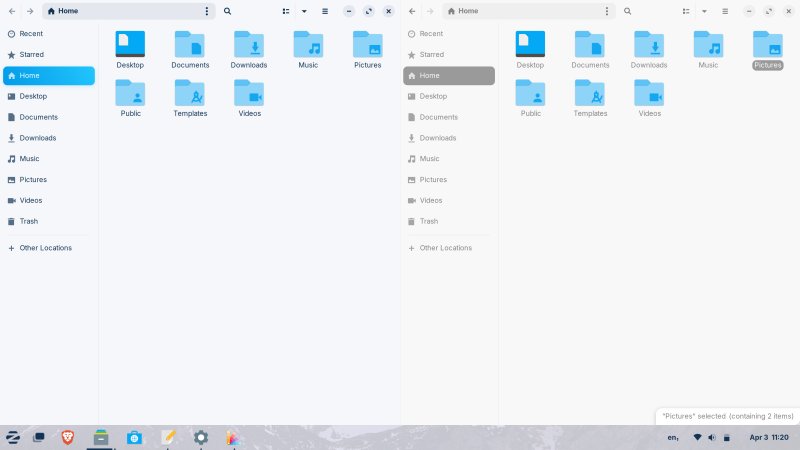The image size is (800, 450).
Task: Select Recent in the right window's sidebar
Action: coord(432,34)
